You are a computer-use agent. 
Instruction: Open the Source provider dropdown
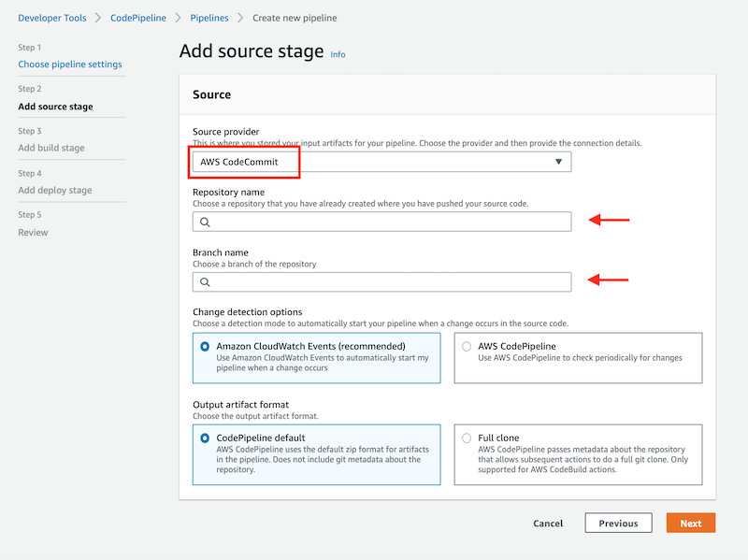point(381,162)
